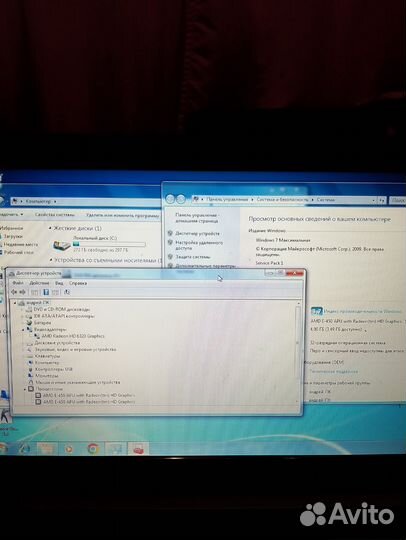This screenshot has height=540, width=406.
Task: Open the Действие menu
Action: (x=39, y=283)
